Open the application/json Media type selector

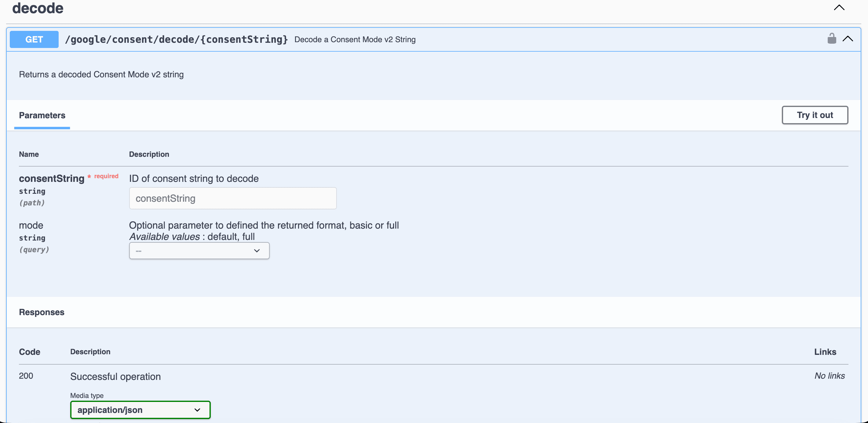[x=140, y=410]
